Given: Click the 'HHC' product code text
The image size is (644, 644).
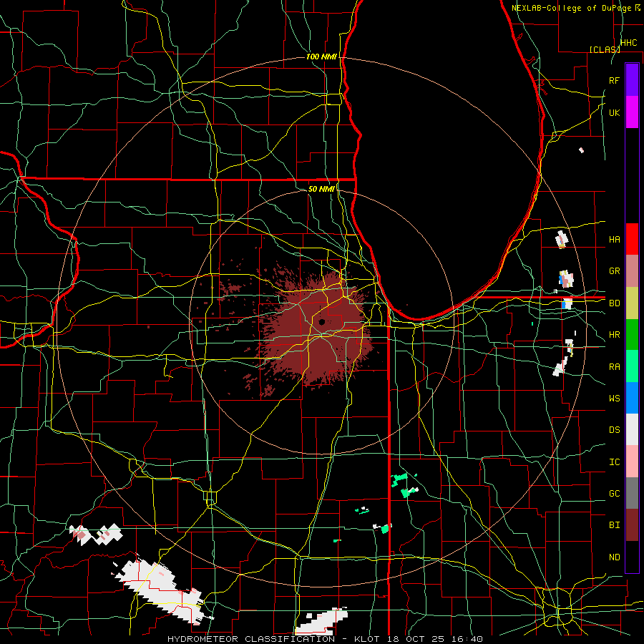Looking at the screenshot, I should [x=629, y=43].
